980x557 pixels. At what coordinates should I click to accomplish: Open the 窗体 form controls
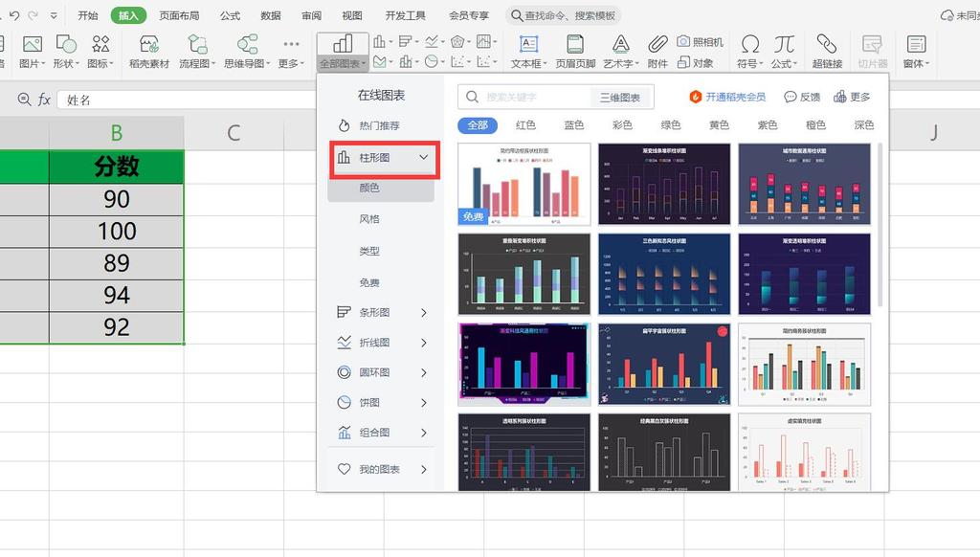point(916,52)
